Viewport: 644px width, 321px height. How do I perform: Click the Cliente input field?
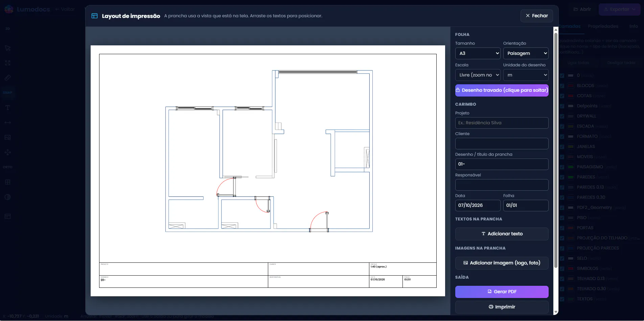pos(502,144)
